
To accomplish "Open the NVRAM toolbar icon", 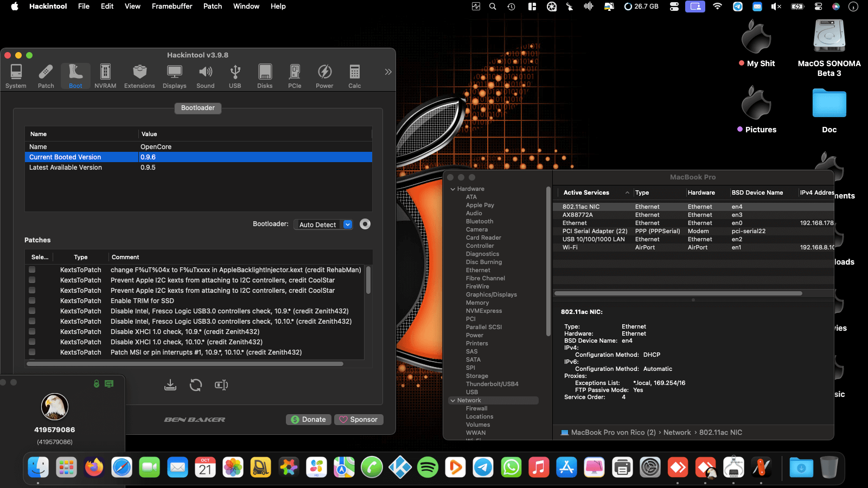I will click(x=105, y=76).
